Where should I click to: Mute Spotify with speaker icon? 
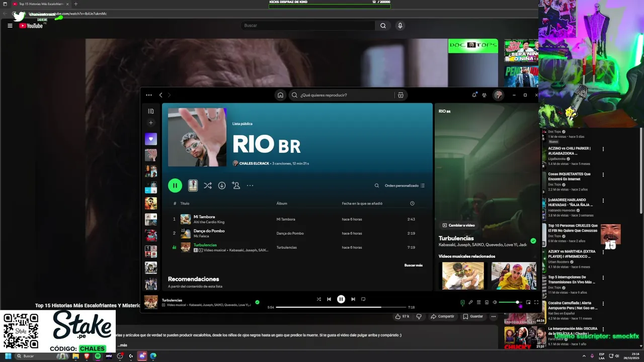point(495,302)
